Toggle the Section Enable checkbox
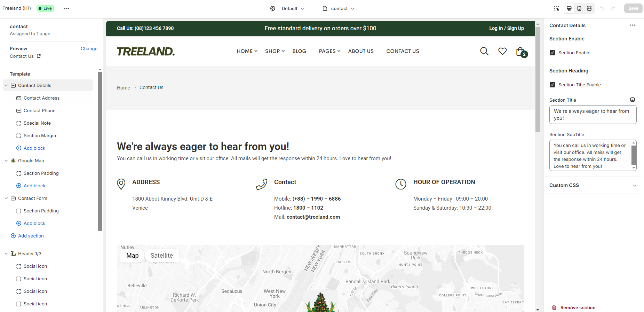 click(x=552, y=53)
